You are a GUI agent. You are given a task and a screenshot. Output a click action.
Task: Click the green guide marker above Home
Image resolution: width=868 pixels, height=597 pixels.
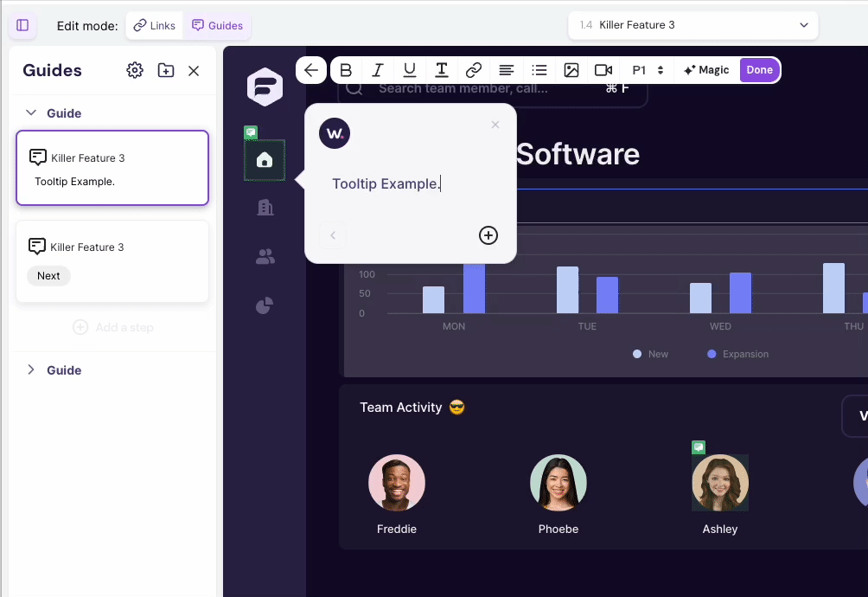tap(251, 132)
